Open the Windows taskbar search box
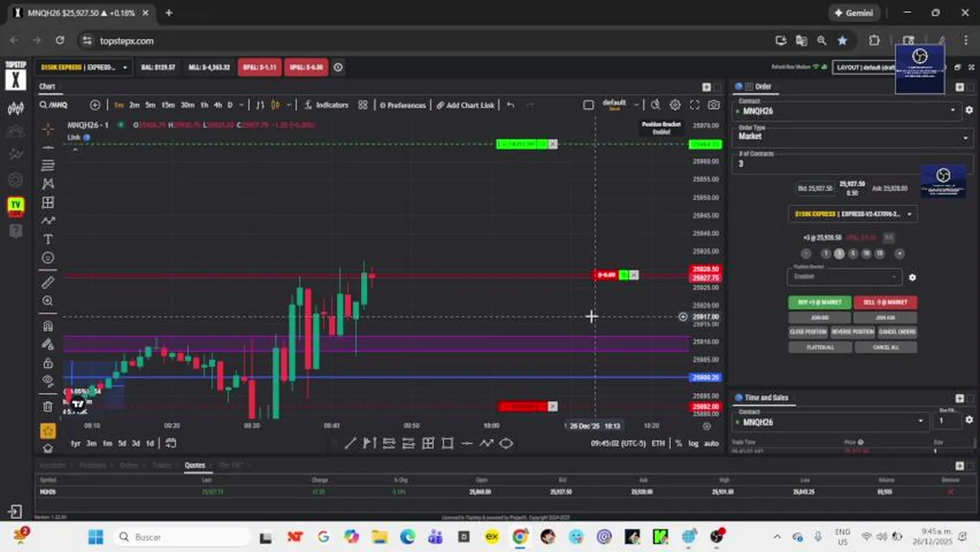The image size is (980, 552). tap(181, 537)
